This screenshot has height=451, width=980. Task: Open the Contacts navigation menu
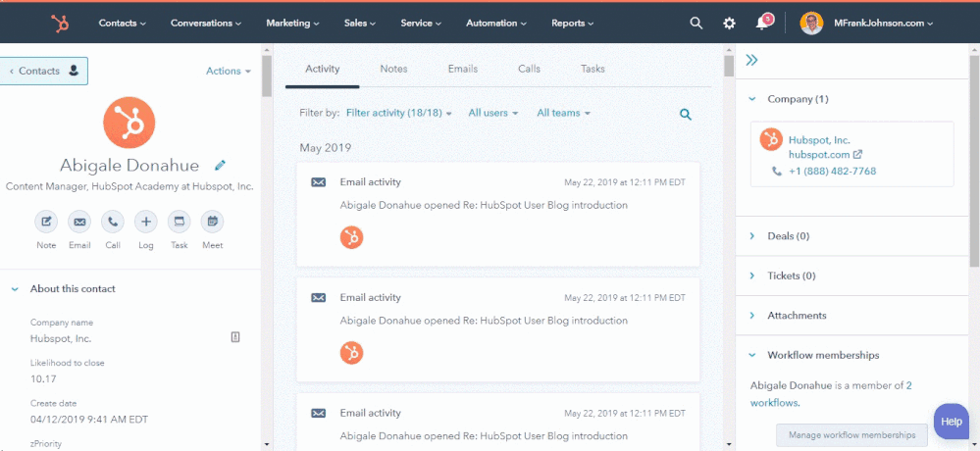click(123, 24)
